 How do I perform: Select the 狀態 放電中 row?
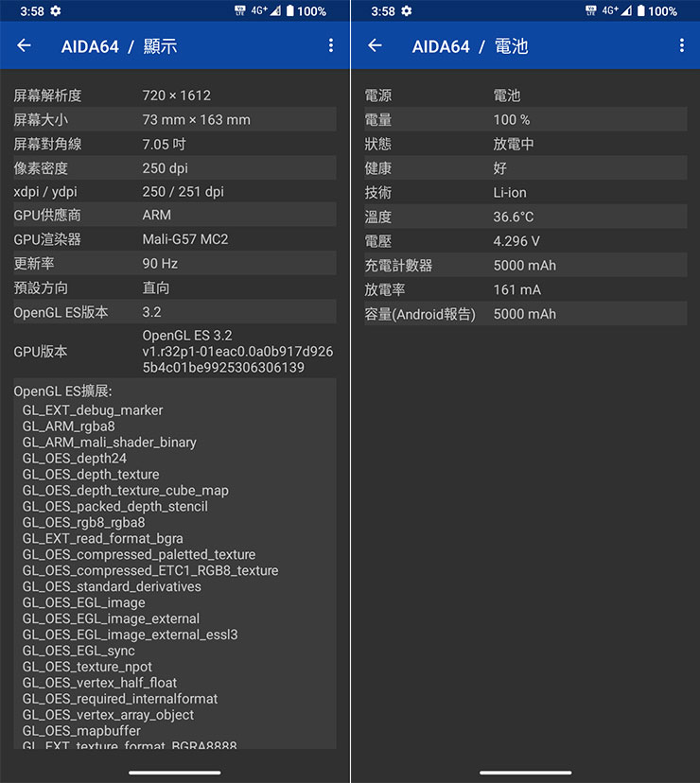click(525, 144)
